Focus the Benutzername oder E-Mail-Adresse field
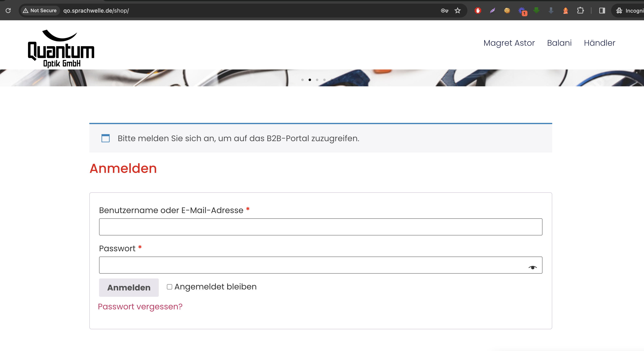 coord(321,227)
